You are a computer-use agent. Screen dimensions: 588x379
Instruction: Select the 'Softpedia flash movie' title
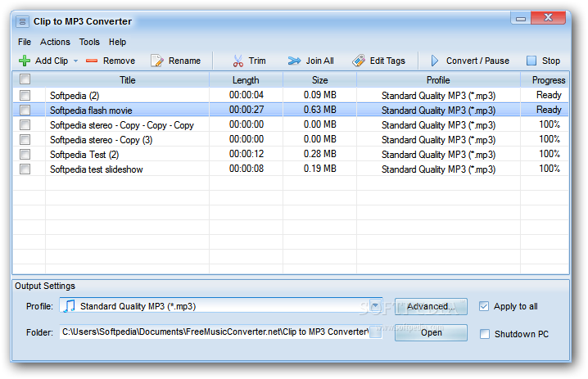(x=91, y=111)
